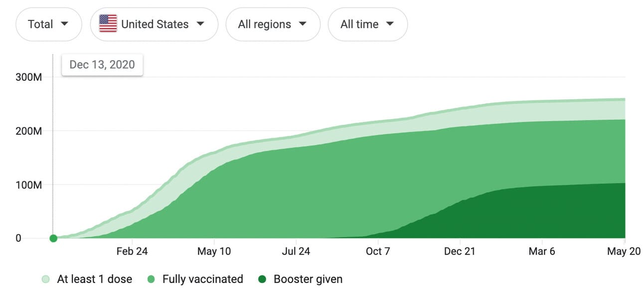
Task: Toggle the At least 1 dose legend label
Action: [95, 279]
